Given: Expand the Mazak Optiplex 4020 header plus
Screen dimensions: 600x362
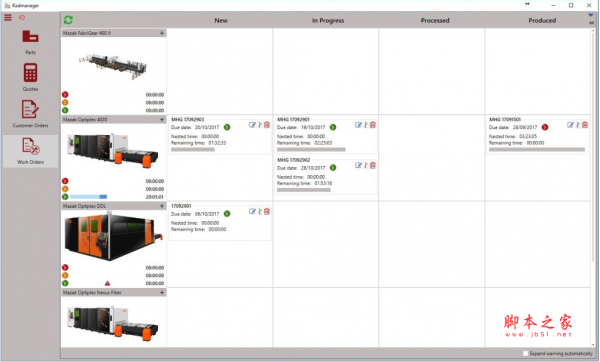Looking at the screenshot, I should [x=162, y=120].
